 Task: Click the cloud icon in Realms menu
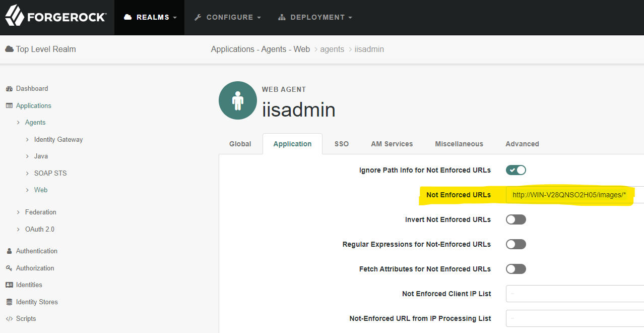pos(128,17)
